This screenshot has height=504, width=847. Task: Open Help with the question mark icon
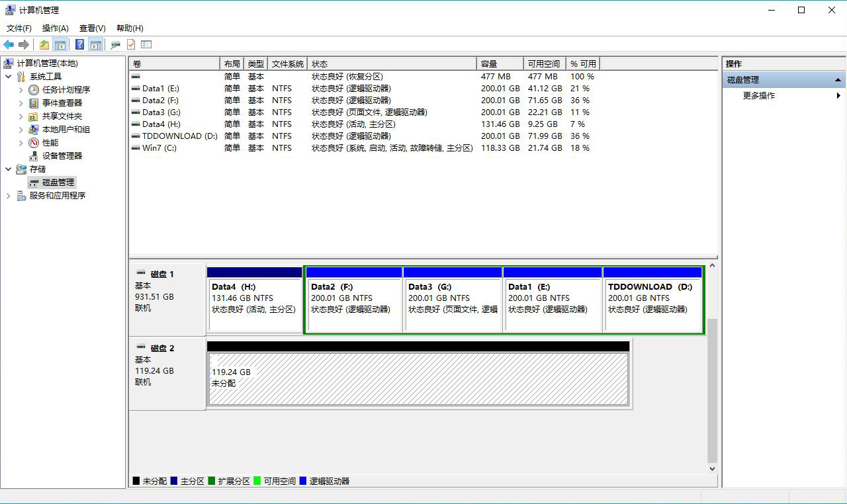79,44
